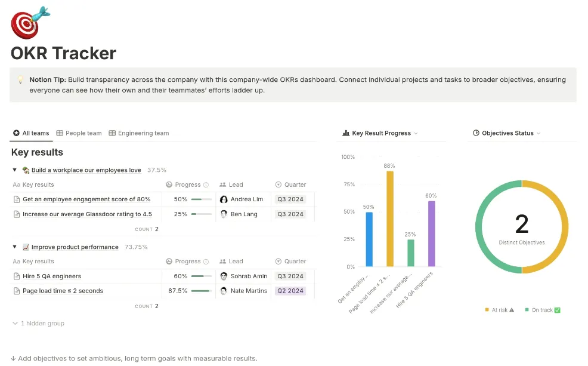Click Andrea Lim's avatar

click(224, 199)
